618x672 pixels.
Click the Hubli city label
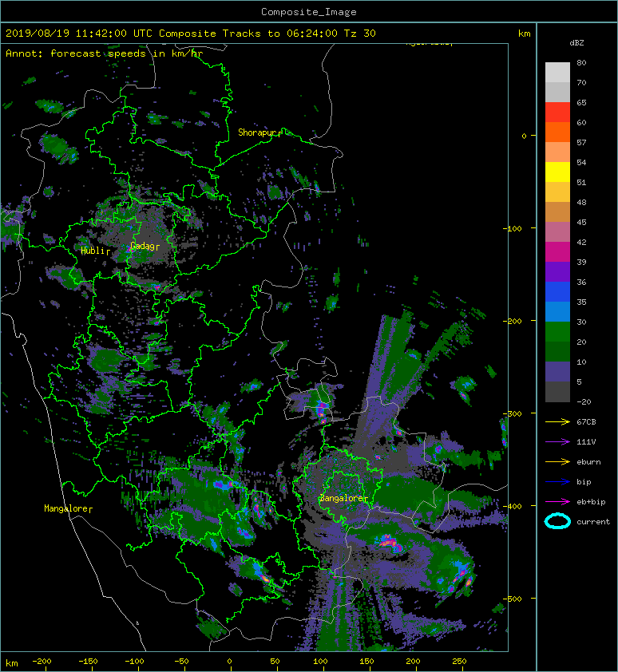point(93,251)
